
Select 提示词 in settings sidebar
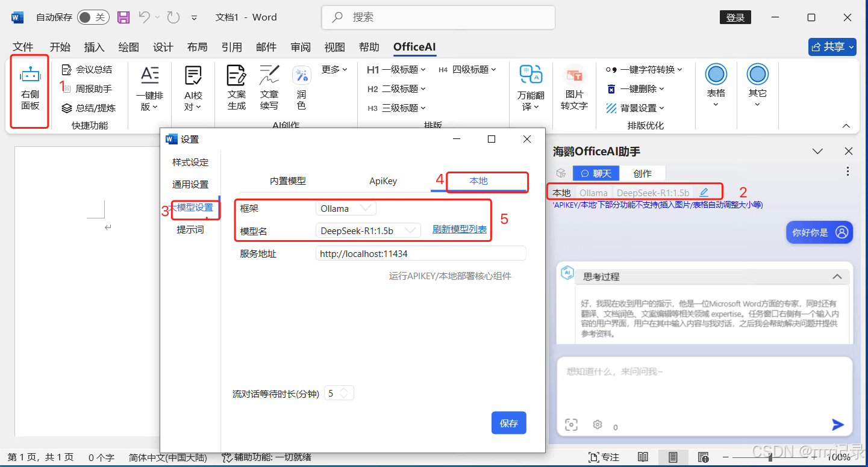coord(190,230)
